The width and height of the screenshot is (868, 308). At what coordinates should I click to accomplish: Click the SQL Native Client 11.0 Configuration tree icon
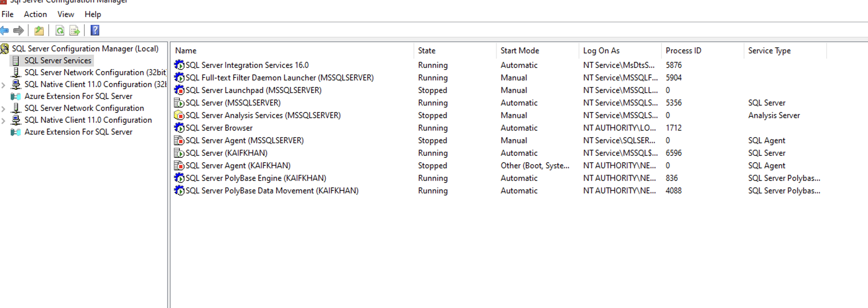(16, 120)
